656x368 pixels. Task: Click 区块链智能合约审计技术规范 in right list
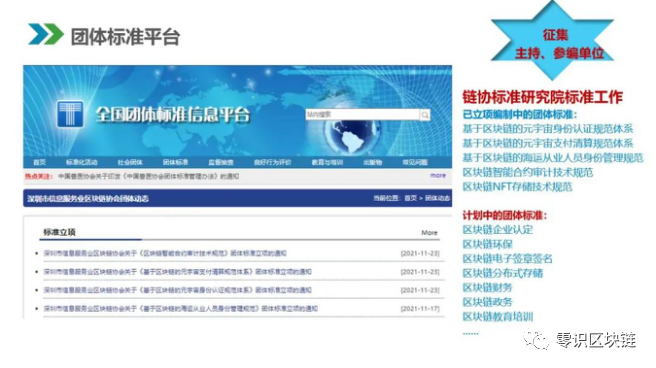click(x=528, y=172)
